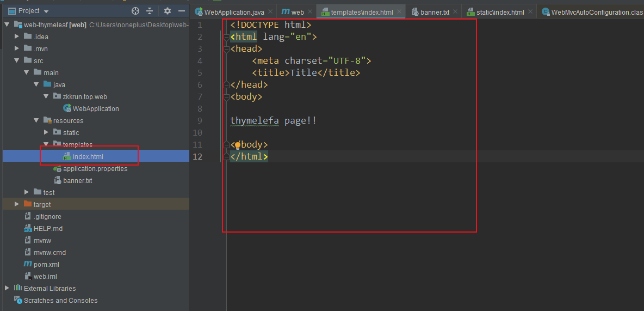Click the <!DOCTYPE html> line
The width and height of the screenshot is (644, 311).
coord(271,25)
